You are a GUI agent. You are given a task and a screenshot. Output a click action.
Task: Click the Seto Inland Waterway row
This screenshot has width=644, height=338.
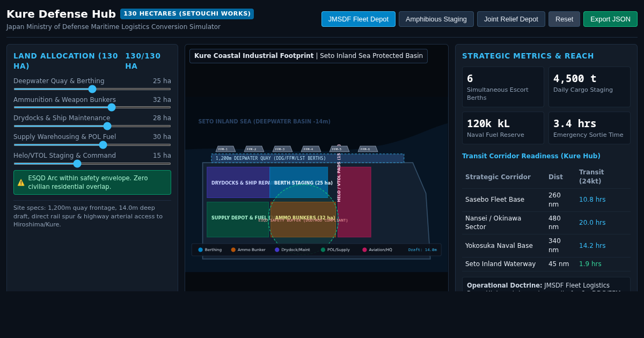point(546,264)
